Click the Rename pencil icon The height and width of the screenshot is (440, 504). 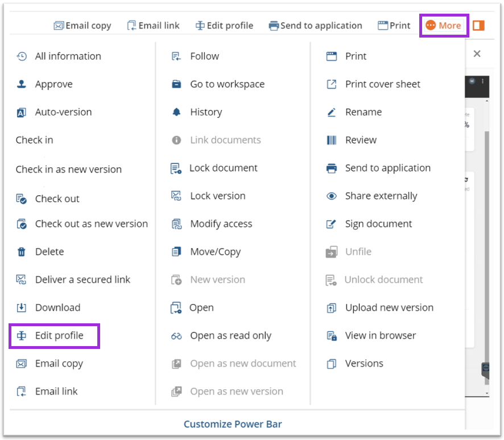(332, 112)
